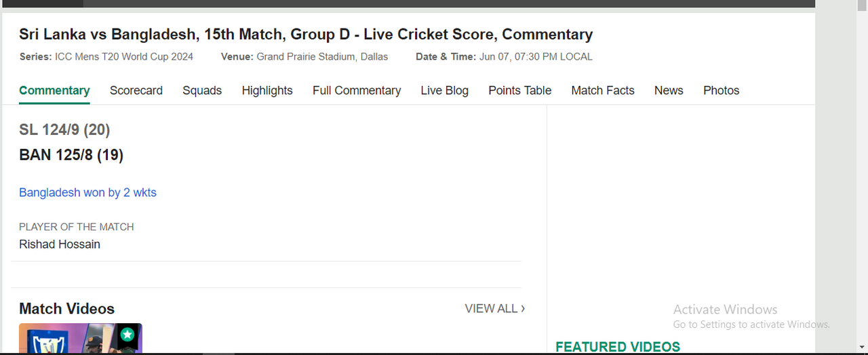The width and height of the screenshot is (868, 355).
Task: Select the Match Facts tab
Action: (x=603, y=91)
